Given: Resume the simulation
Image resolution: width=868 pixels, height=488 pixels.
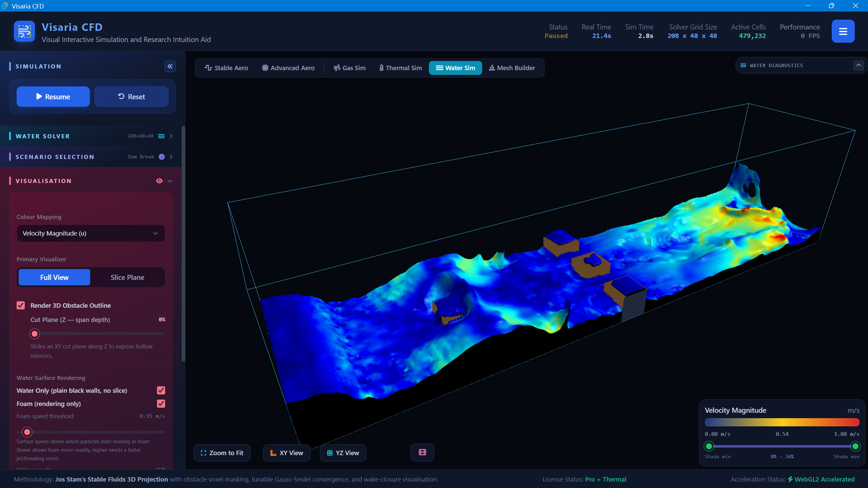Looking at the screenshot, I should click(x=53, y=97).
